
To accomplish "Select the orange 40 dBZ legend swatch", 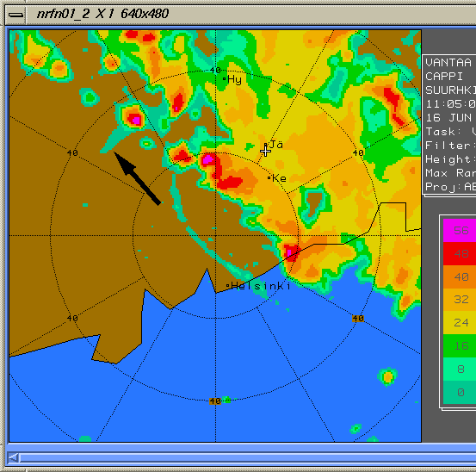I will click(x=460, y=276).
